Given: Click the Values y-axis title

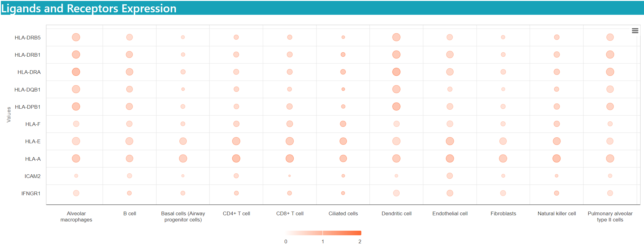Looking at the screenshot, I should point(9,115).
